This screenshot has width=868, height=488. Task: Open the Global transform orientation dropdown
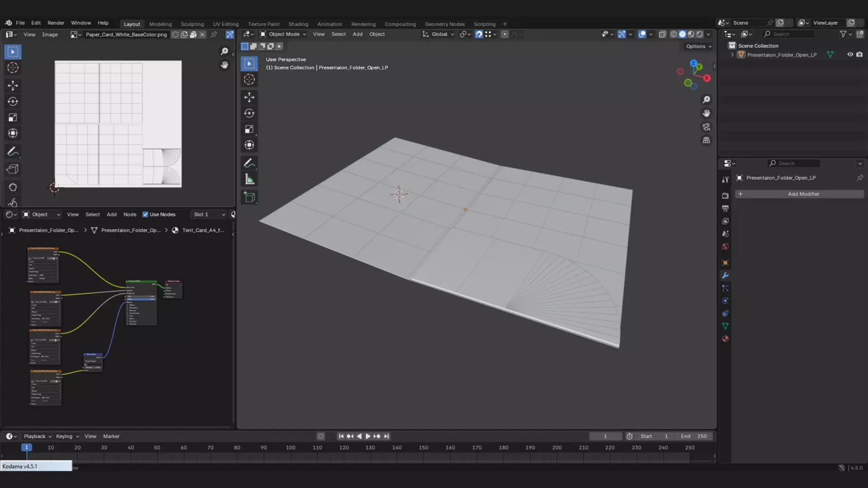(x=438, y=34)
